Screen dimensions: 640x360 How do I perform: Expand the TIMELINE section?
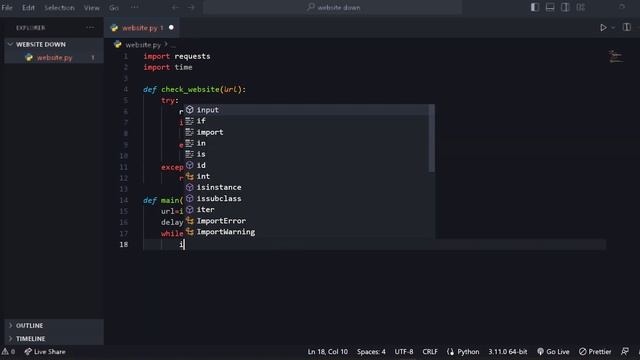click(x=53, y=338)
